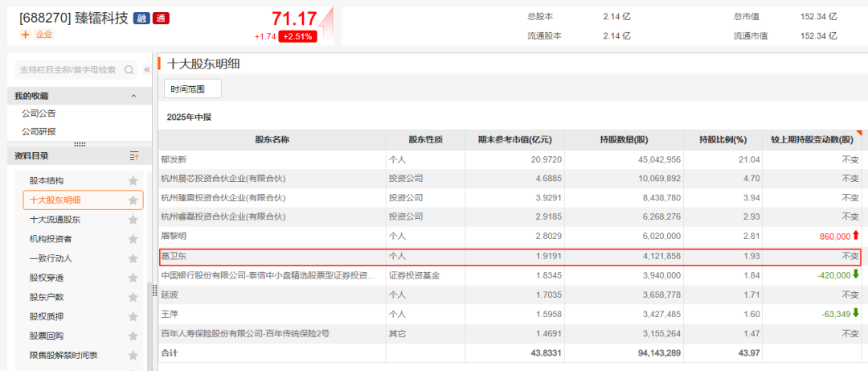Click green down arrow beside -420,000

tap(856, 274)
